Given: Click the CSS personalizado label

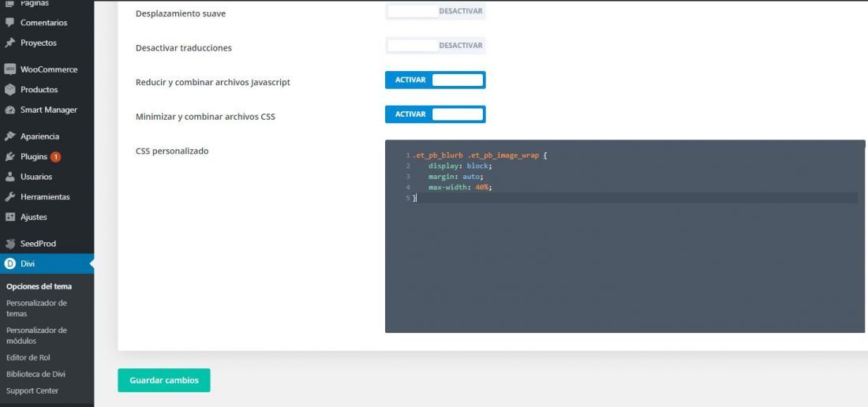Looking at the screenshot, I should click(172, 151).
